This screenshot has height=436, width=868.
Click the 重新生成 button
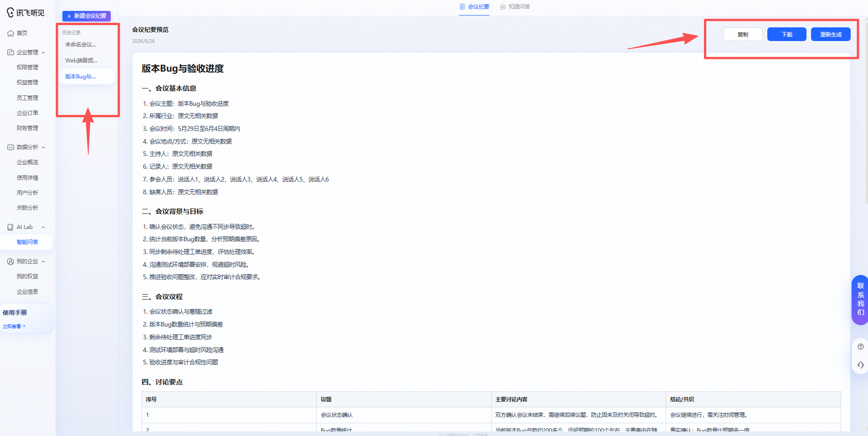[x=831, y=35]
